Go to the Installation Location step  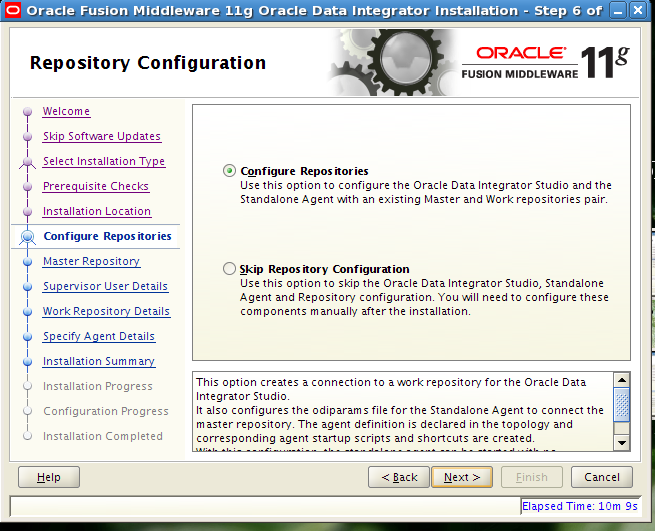(97, 211)
